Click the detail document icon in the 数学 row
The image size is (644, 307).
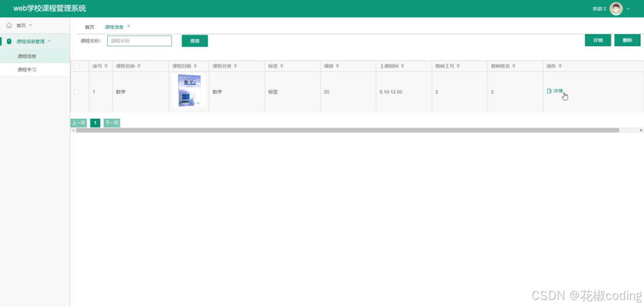(549, 91)
